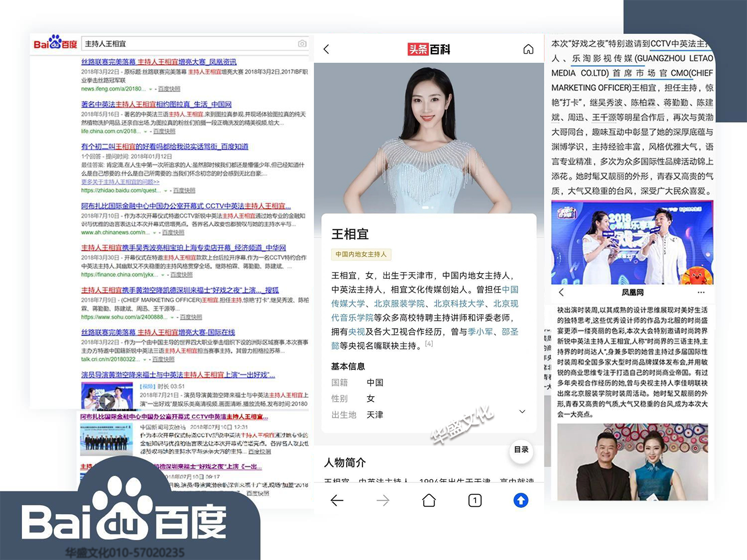
Task: Click the camera image-search icon in Baidu search box
Action: pos(302,44)
